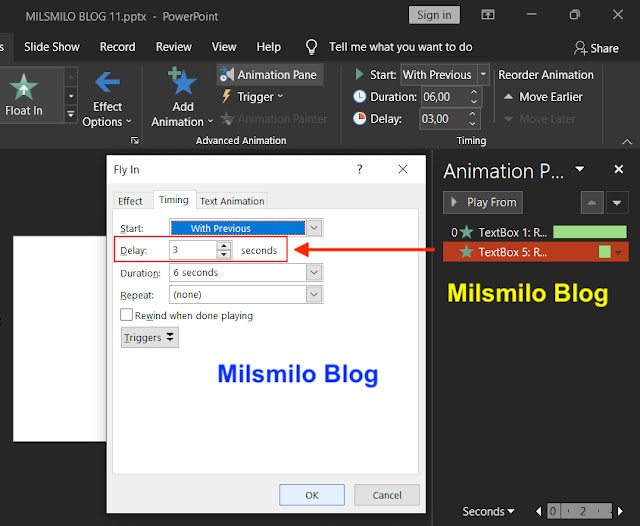Open the Review ribbon tab

click(x=173, y=47)
